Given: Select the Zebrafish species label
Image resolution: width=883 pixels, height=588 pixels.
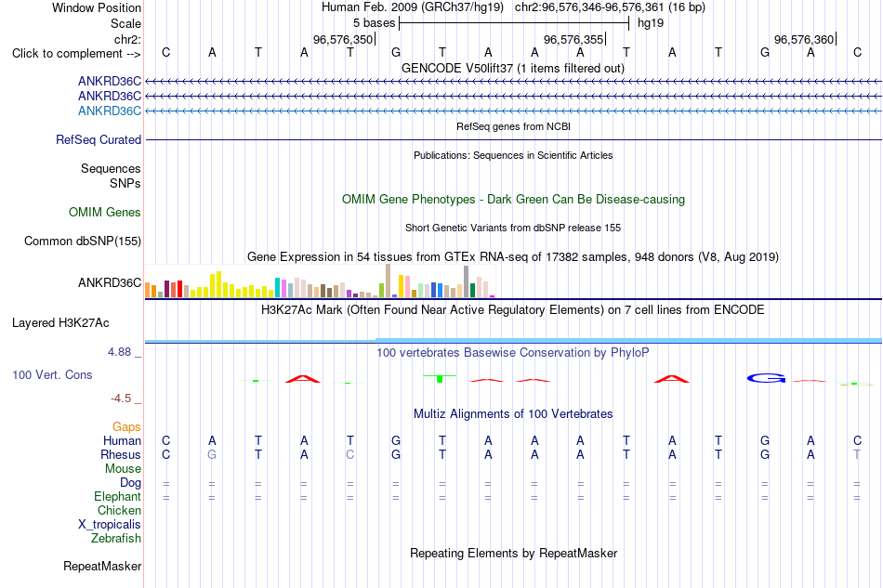Looking at the screenshot, I should 115,539.
